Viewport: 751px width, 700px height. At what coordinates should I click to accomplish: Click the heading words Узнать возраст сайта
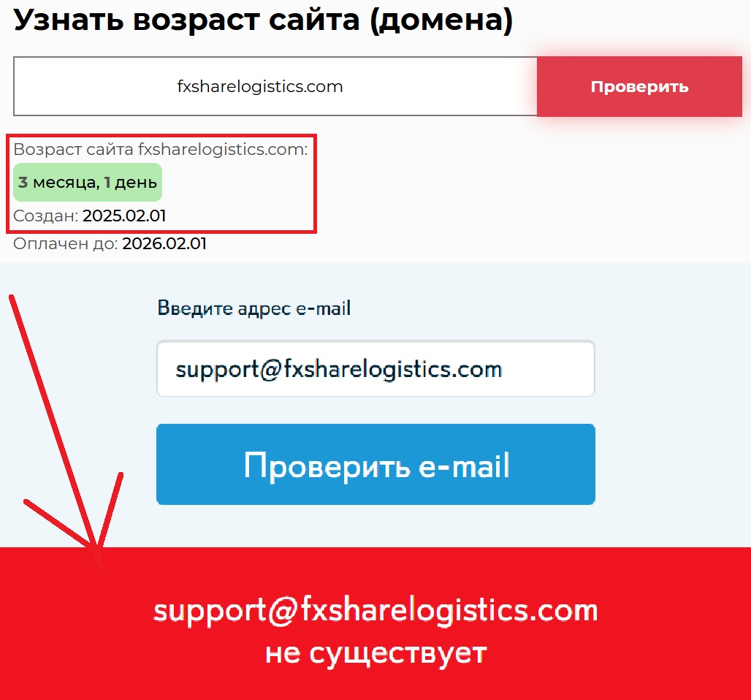(186, 20)
